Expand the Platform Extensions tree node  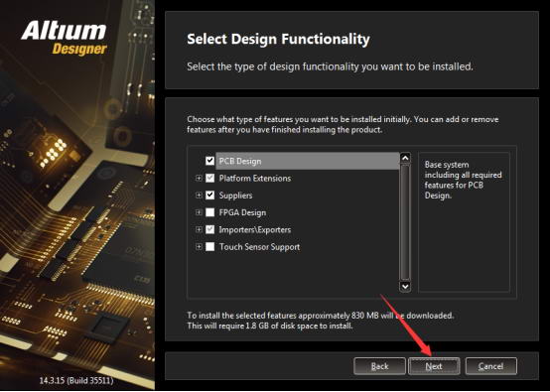click(x=199, y=178)
